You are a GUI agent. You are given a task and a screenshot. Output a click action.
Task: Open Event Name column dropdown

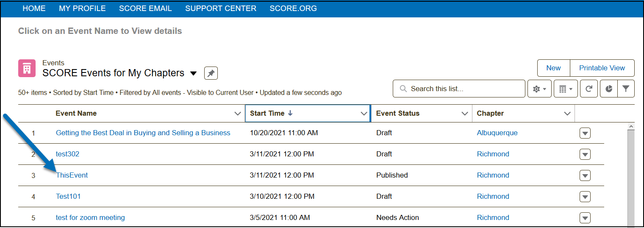238,114
